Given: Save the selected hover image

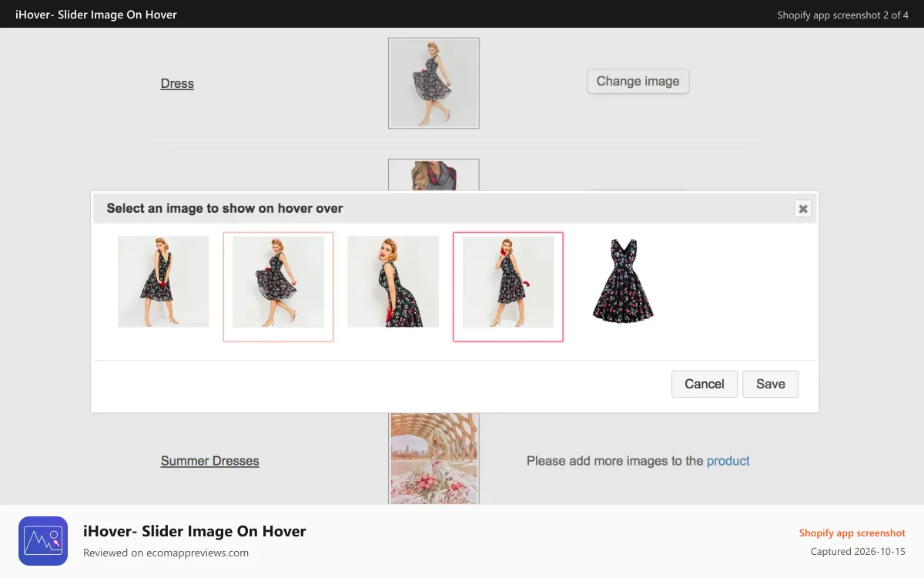Looking at the screenshot, I should click(x=770, y=384).
